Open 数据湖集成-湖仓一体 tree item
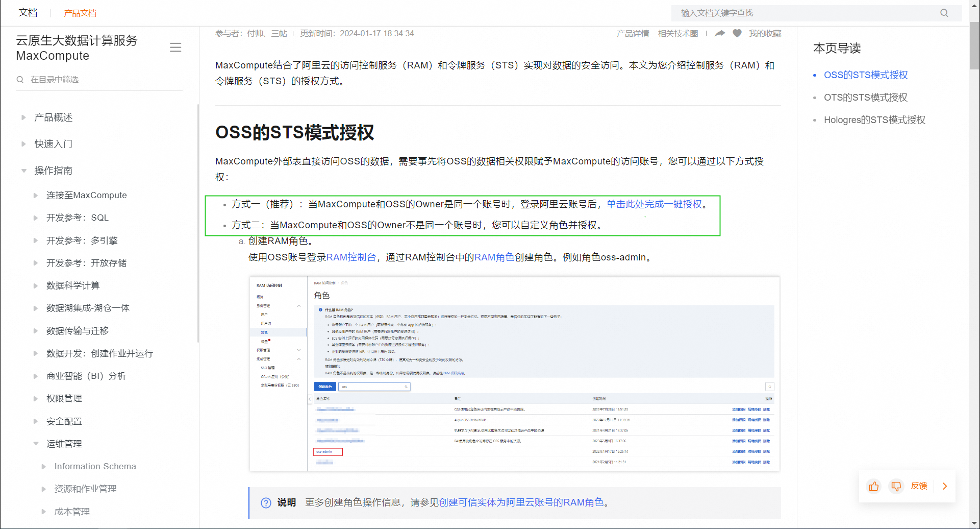The width and height of the screenshot is (980, 529). (88, 308)
